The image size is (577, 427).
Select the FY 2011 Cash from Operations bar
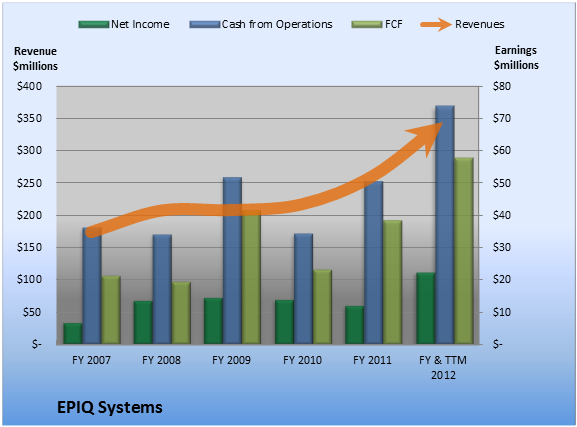click(374, 262)
